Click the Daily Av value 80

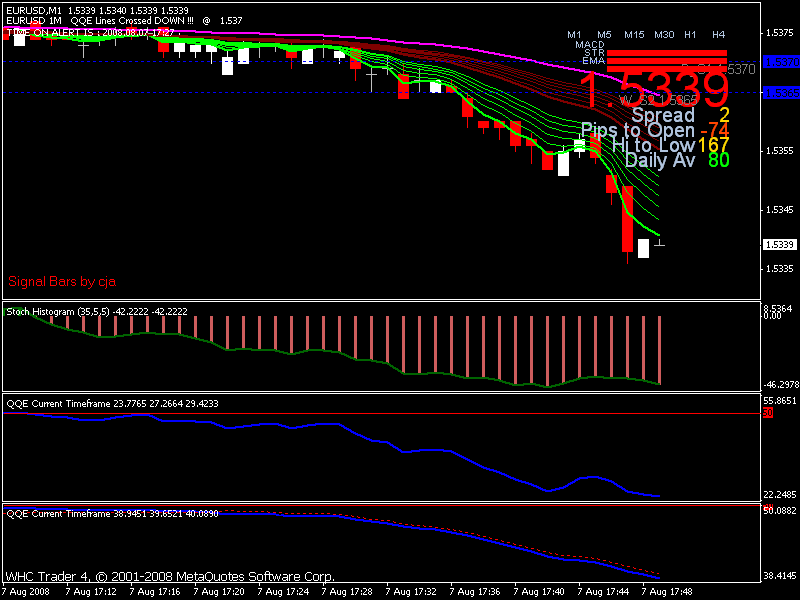tap(718, 159)
